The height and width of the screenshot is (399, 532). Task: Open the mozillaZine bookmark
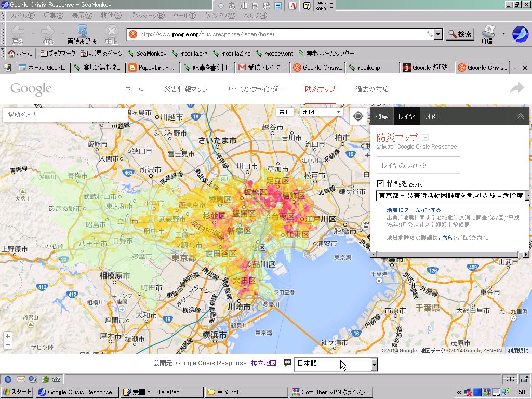pos(232,54)
